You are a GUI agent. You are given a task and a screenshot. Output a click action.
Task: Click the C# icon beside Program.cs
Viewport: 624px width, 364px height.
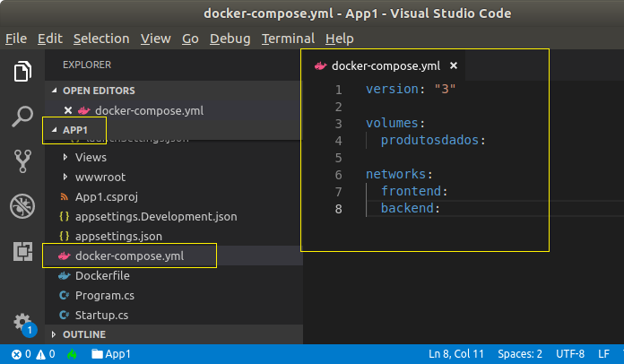coord(64,295)
